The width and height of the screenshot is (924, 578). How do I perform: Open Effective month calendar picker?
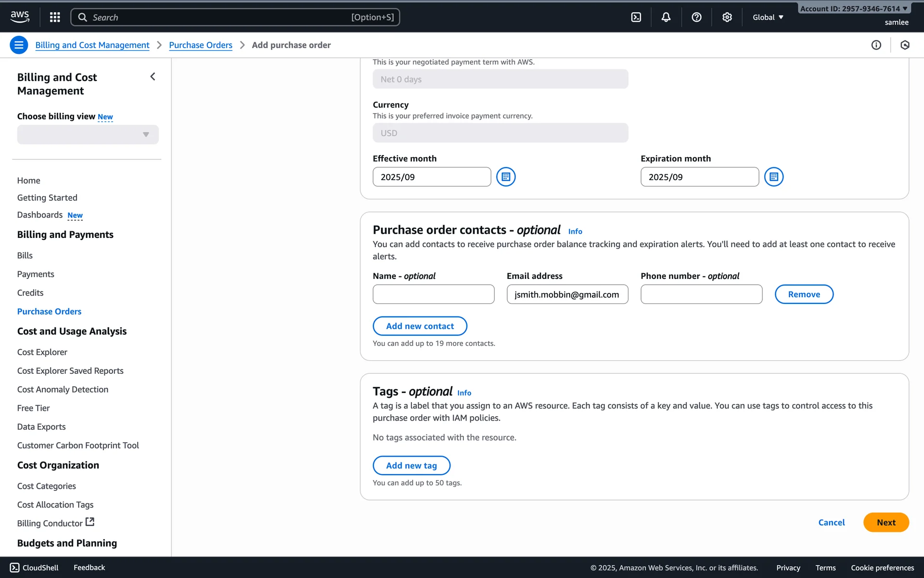click(505, 177)
